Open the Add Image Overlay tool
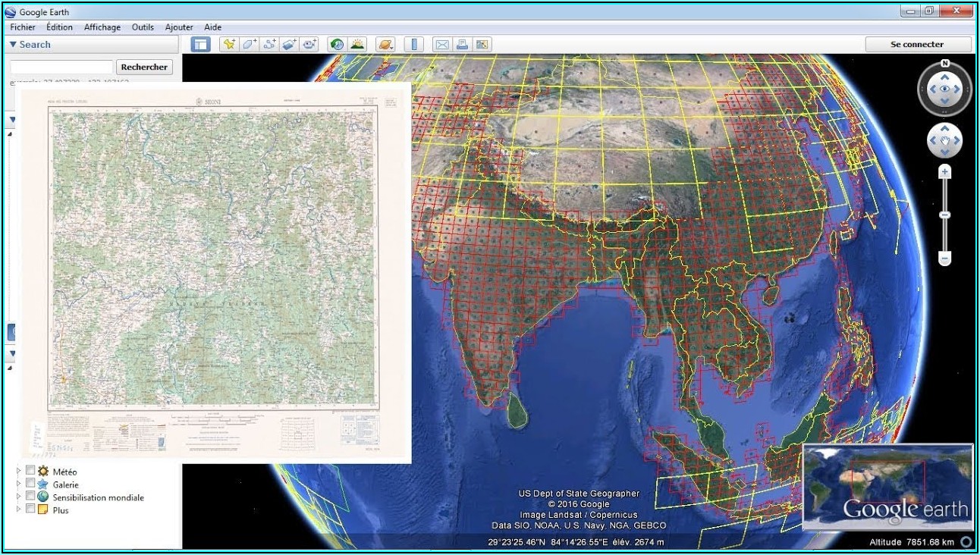The width and height of the screenshot is (980, 555). click(x=289, y=45)
